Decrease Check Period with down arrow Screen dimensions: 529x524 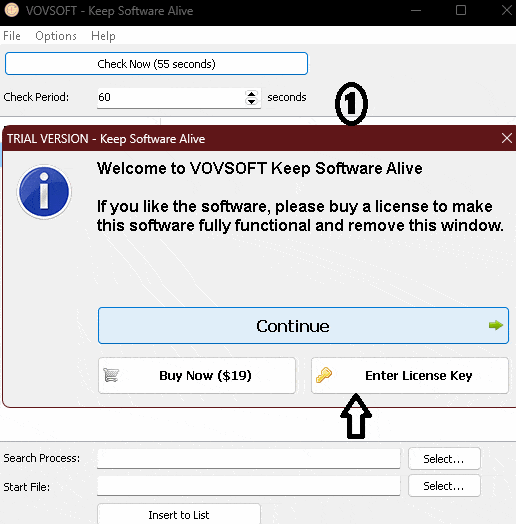coord(252,102)
